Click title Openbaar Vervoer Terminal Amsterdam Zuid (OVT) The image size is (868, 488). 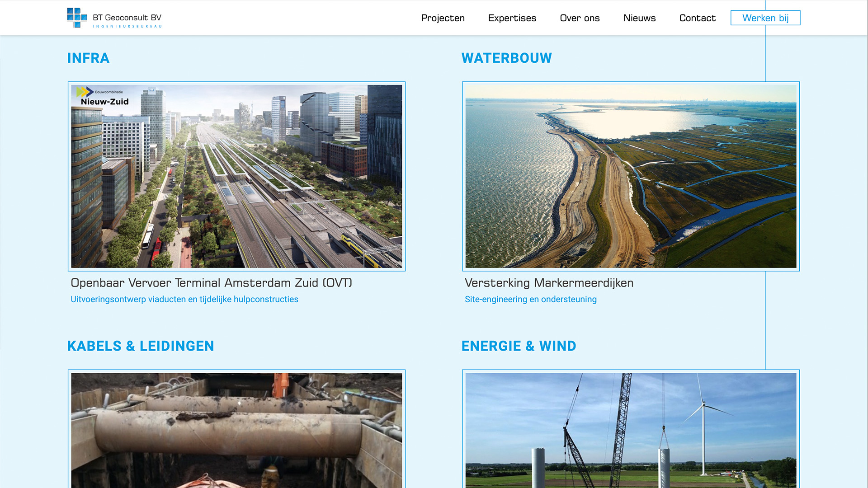coord(211,283)
